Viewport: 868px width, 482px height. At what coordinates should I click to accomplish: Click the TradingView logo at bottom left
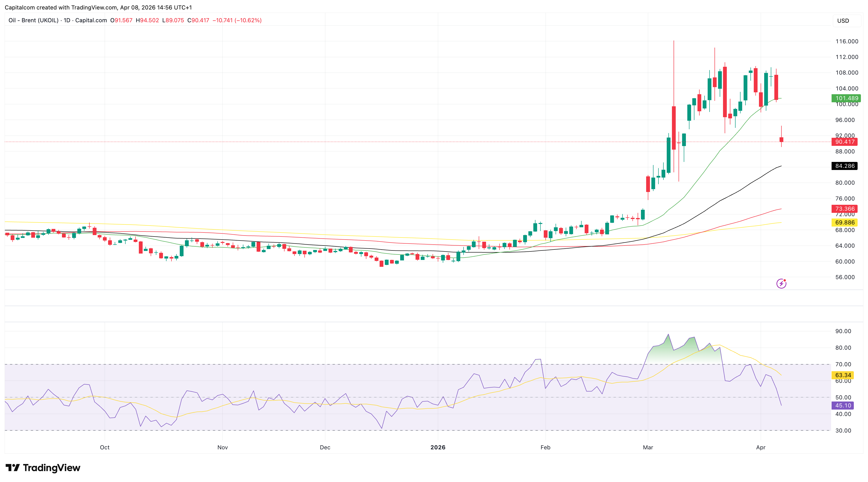point(43,468)
